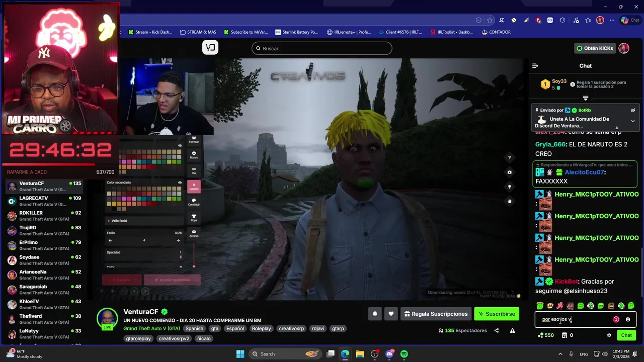Click the green Suscribirse button
The width and height of the screenshot is (644, 362).
[497, 314]
